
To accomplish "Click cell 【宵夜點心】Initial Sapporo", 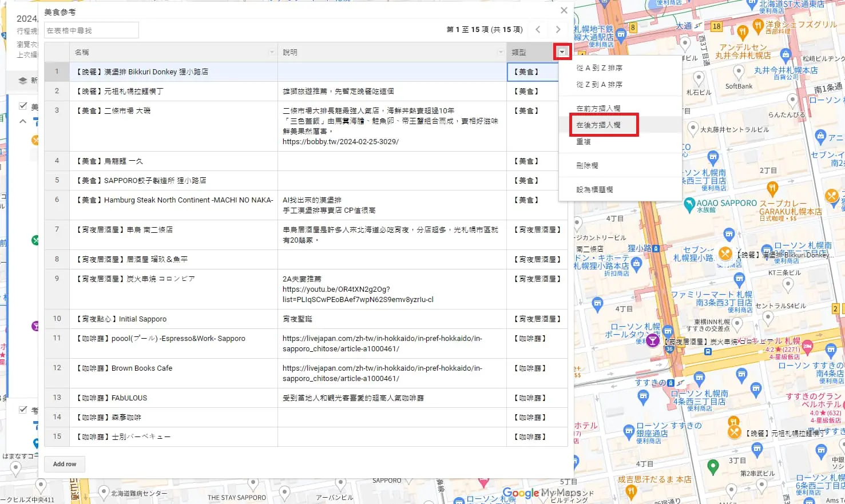I will (x=173, y=319).
